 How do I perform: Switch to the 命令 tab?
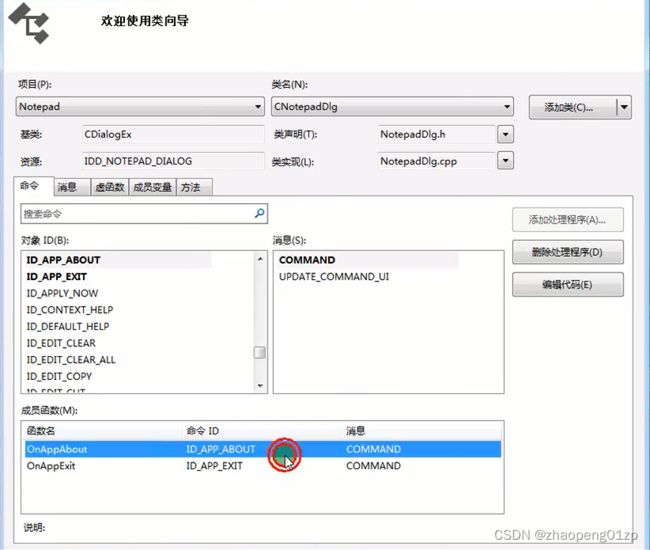[34, 186]
